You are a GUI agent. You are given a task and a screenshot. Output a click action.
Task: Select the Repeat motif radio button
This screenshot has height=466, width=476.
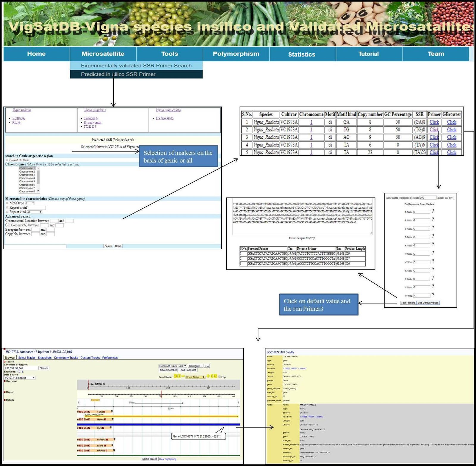pyautogui.click(x=7, y=207)
